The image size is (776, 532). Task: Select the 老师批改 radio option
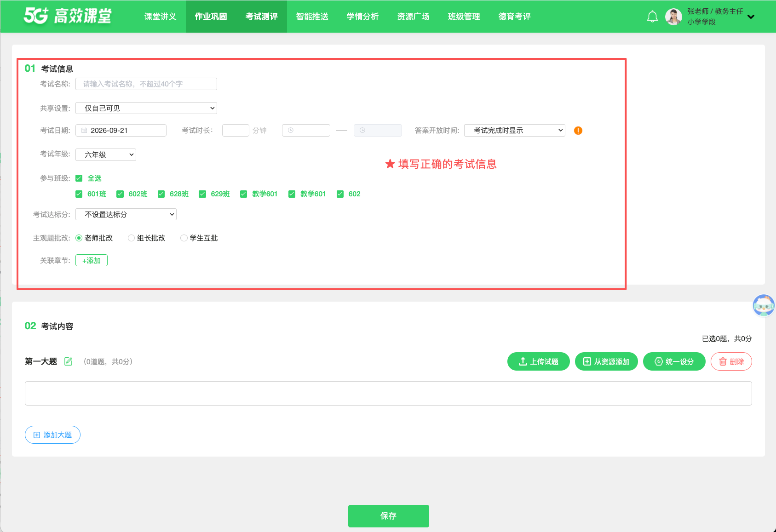pyautogui.click(x=79, y=238)
